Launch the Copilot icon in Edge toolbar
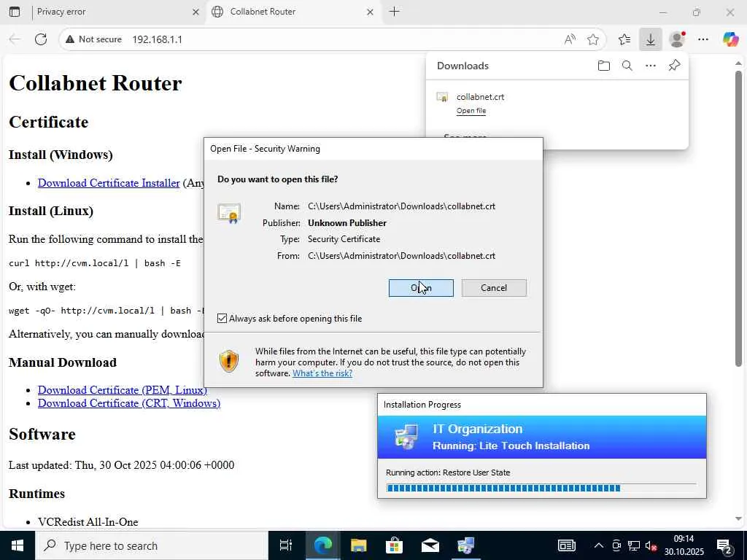 coord(730,39)
